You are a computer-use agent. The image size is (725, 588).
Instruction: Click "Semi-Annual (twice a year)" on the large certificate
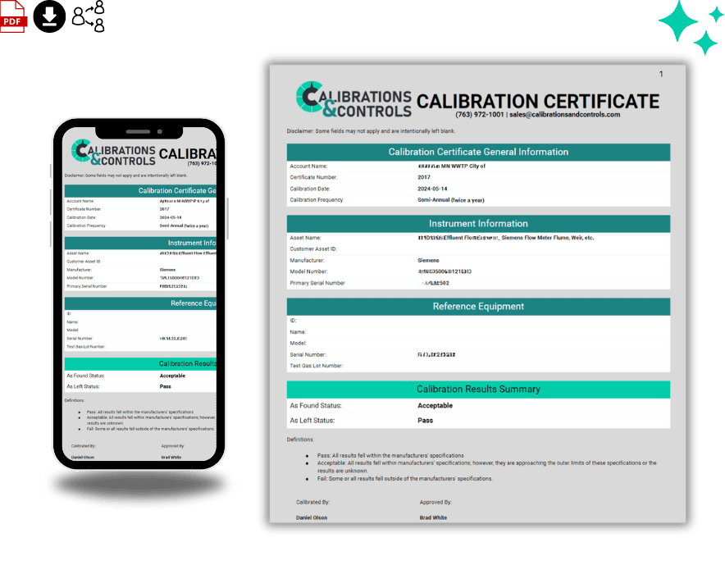pos(451,200)
